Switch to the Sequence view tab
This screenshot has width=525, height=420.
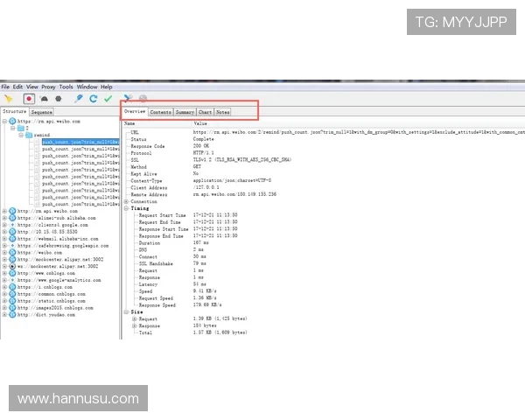click(41, 112)
